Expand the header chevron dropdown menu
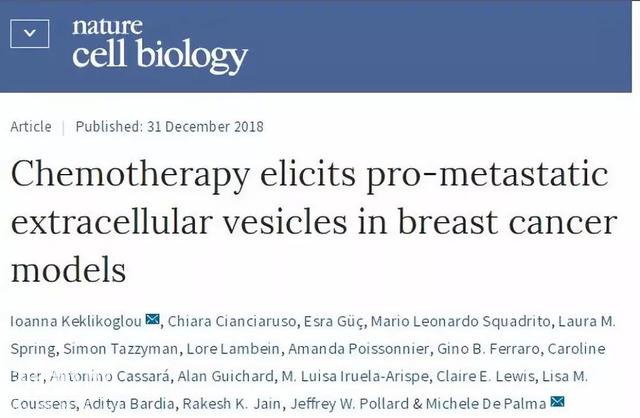Viewport: 640px width, 418px height. (x=29, y=33)
